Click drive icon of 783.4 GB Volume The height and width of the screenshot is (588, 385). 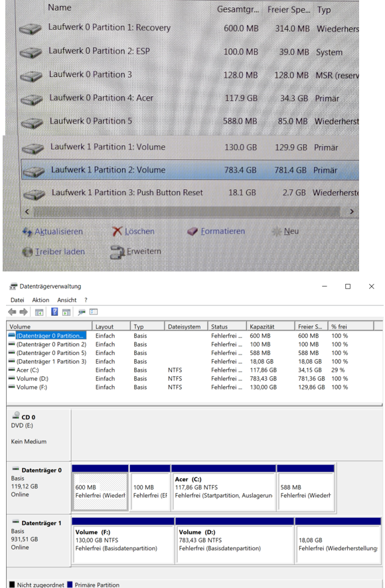(33, 171)
